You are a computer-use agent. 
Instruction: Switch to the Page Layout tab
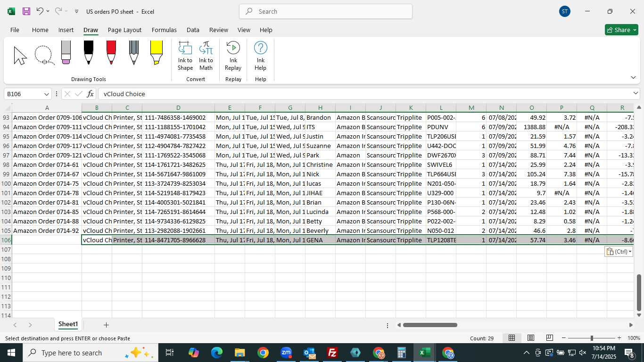coord(124,30)
